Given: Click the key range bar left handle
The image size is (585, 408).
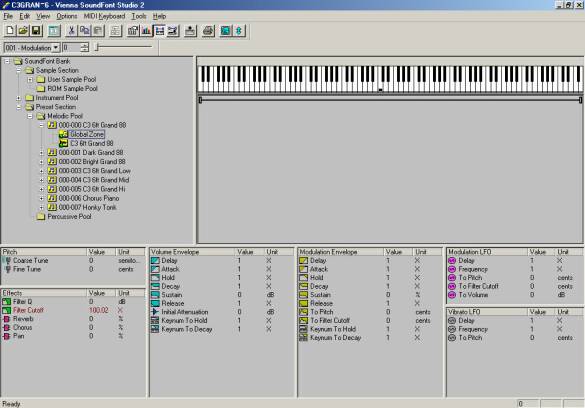Looking at the screenshot, I should coord(200,100).
